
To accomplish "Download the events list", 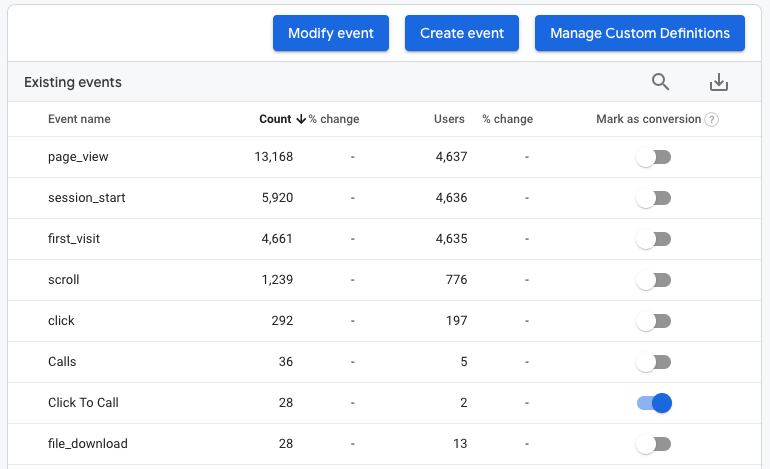I will click(718, 82).
